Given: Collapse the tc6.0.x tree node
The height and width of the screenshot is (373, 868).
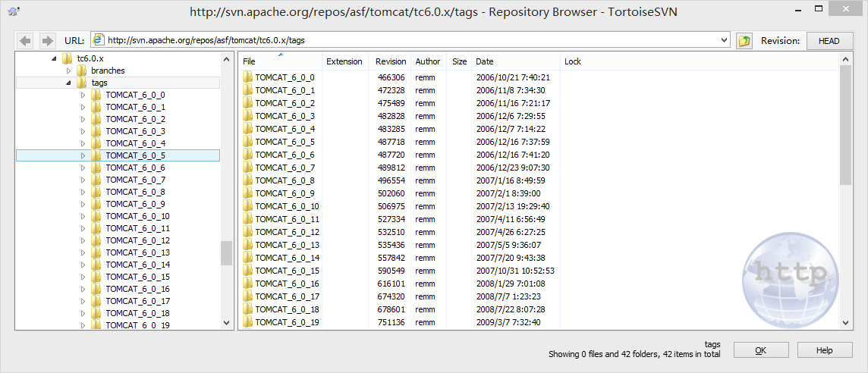Looking at the screenshot, I should coord(54,58).
